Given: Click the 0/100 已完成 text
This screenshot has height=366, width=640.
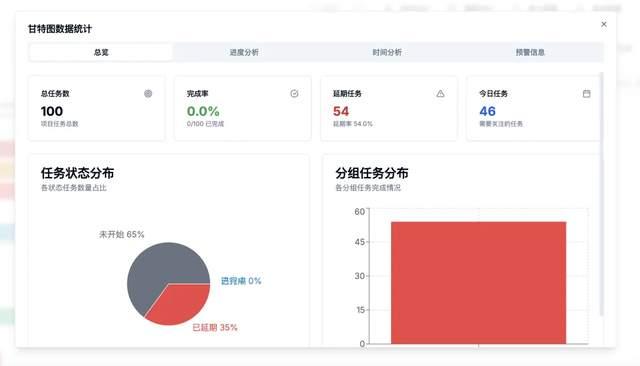Looking at the screenshot, I should (x=205, y=124).
